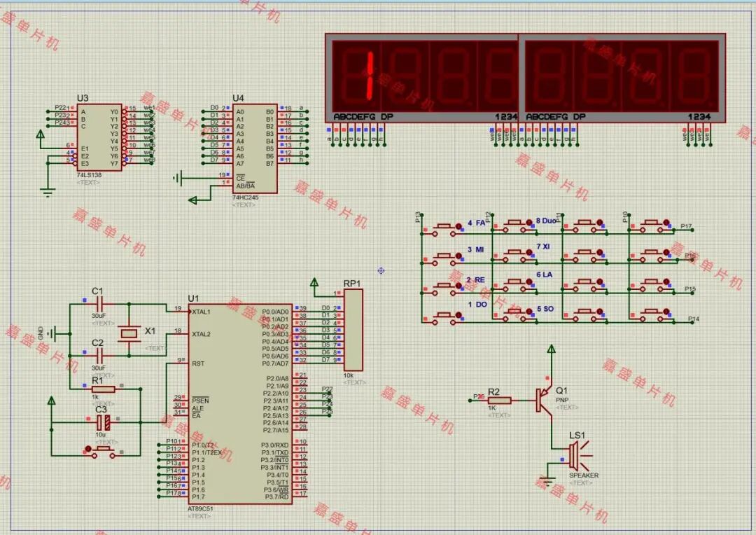Click the SPEAKER label text

click(x=584, y=475)
